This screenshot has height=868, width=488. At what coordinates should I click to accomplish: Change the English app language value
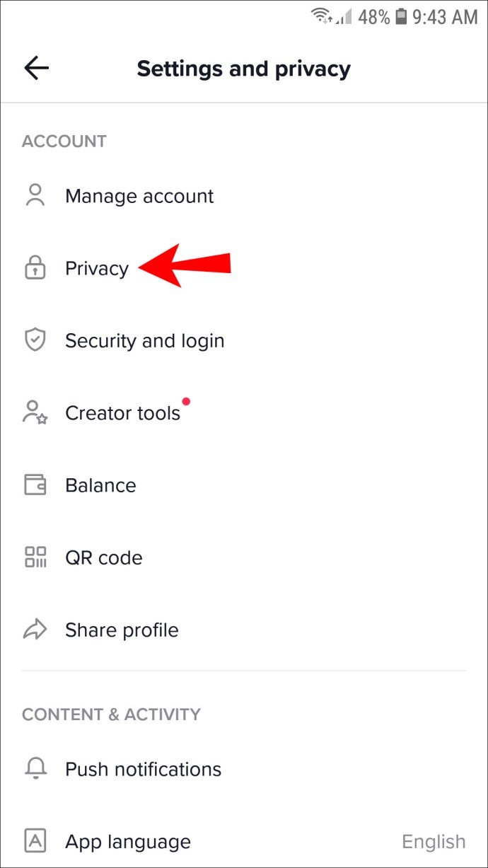click(x=434, y=841)
